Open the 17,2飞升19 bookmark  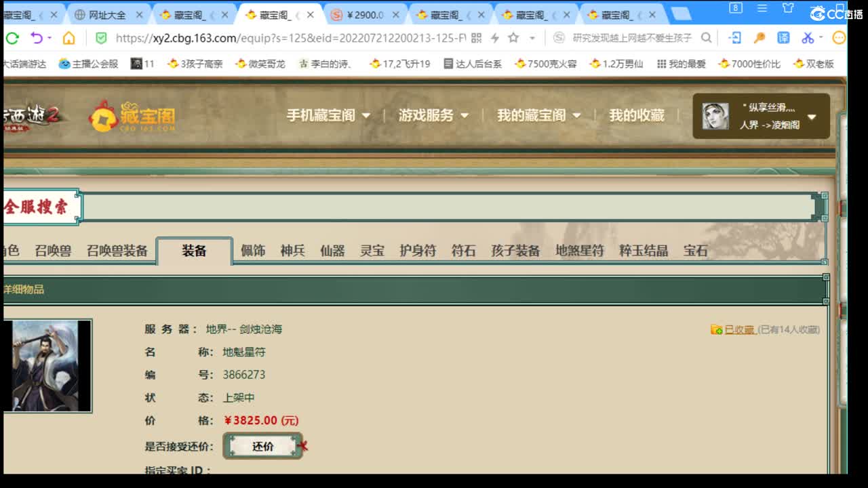tap(400, 64)
